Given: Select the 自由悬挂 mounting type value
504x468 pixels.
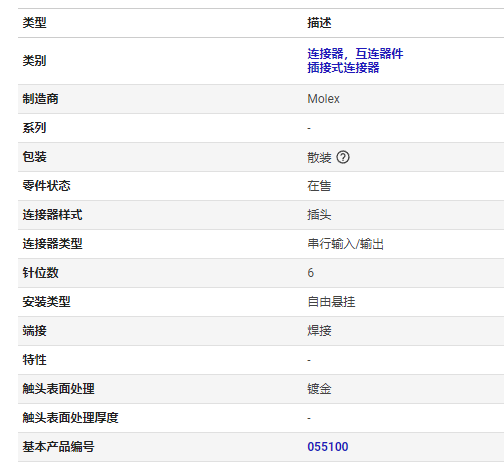Looking at the screenshot, I should (331, 302).
